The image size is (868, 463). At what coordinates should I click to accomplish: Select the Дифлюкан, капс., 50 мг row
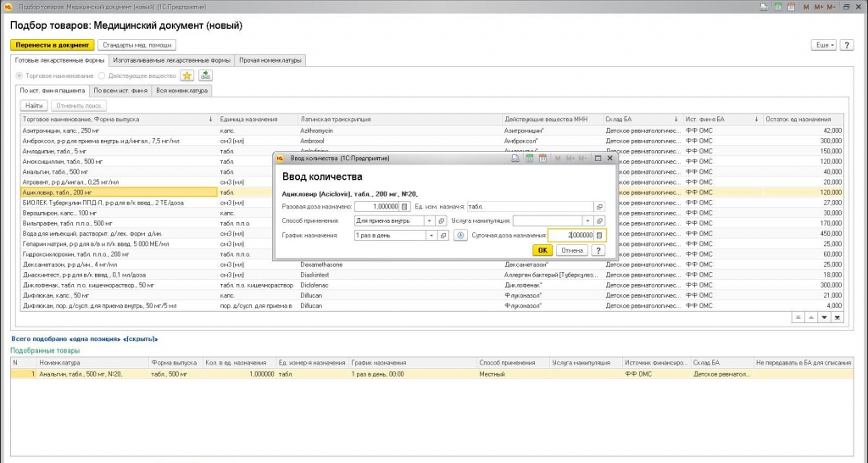pyautogui.click(x=431, y=296)
